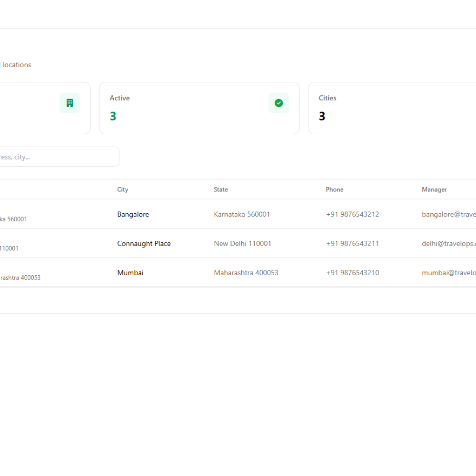This screenshot has width=476, height=476.
Task: Sort by the City column header
Action: [123, 189]
